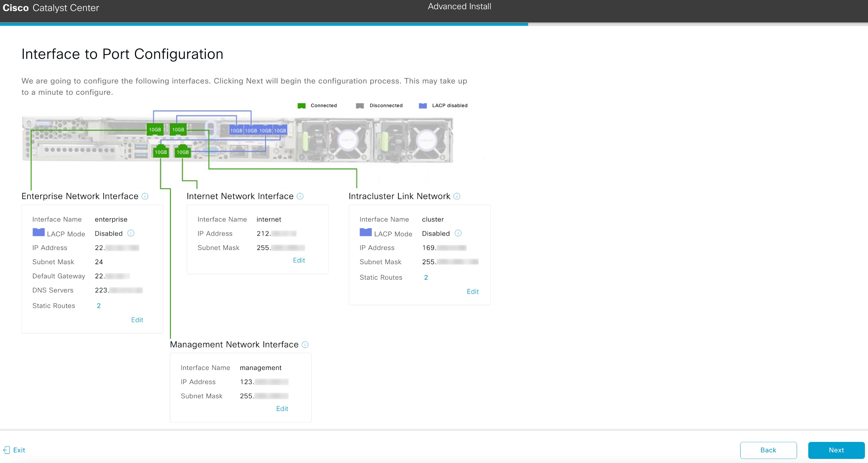Open the enterprise Static Routes list
Image resolution: width=868 pixels, height=463 pixels.
pyautogui.click(x=99, y=306)
